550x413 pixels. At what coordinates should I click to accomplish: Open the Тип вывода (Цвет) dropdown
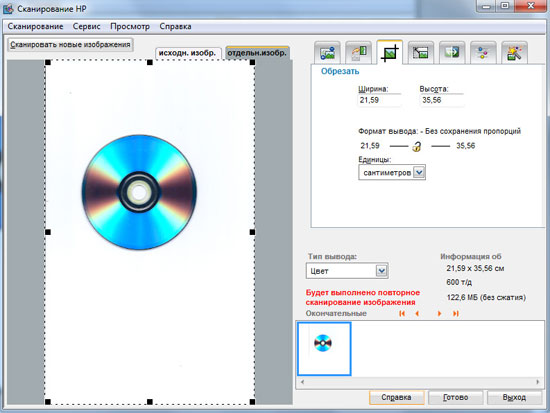coord(347,271)
